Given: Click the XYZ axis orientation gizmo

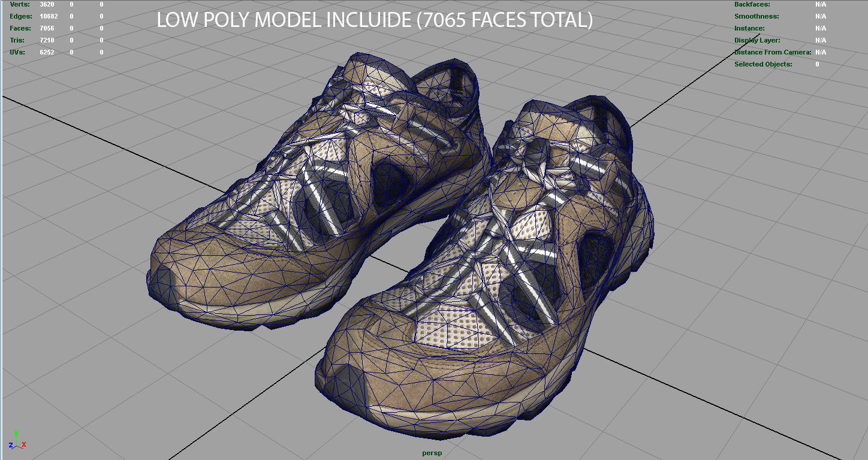Looking at the screenshot, I should click(17, 440).
